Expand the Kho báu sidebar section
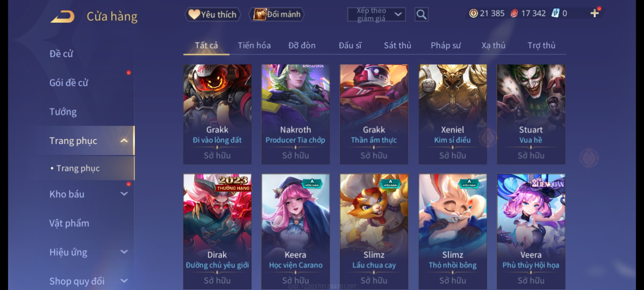644x290 pixels. (x=124, y=194)
